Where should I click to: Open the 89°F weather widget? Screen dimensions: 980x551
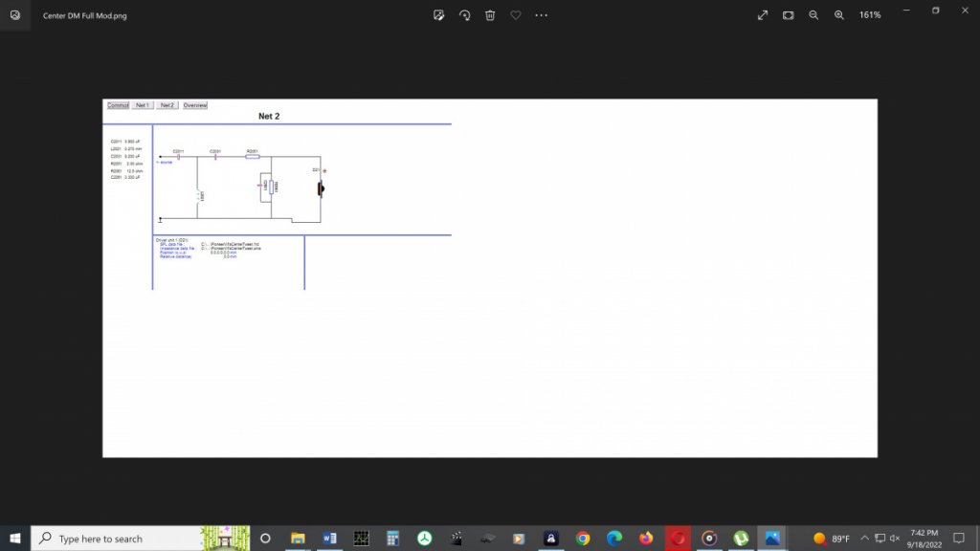[832, 538]
